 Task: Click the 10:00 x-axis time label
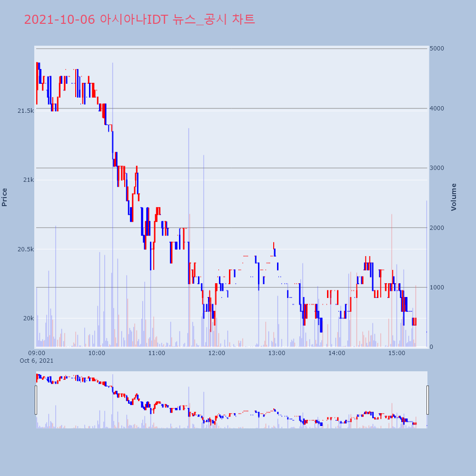click(x=97, y=353)
